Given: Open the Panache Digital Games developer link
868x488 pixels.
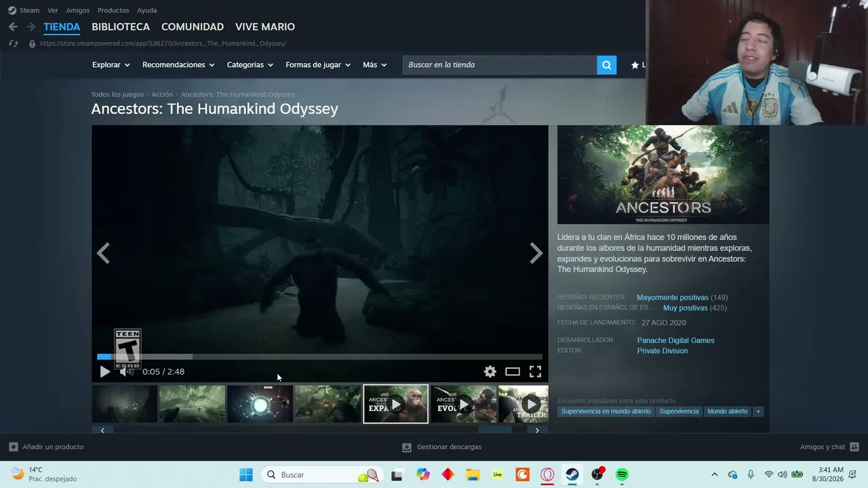Looking at the screenshot, I should [676, 340].
